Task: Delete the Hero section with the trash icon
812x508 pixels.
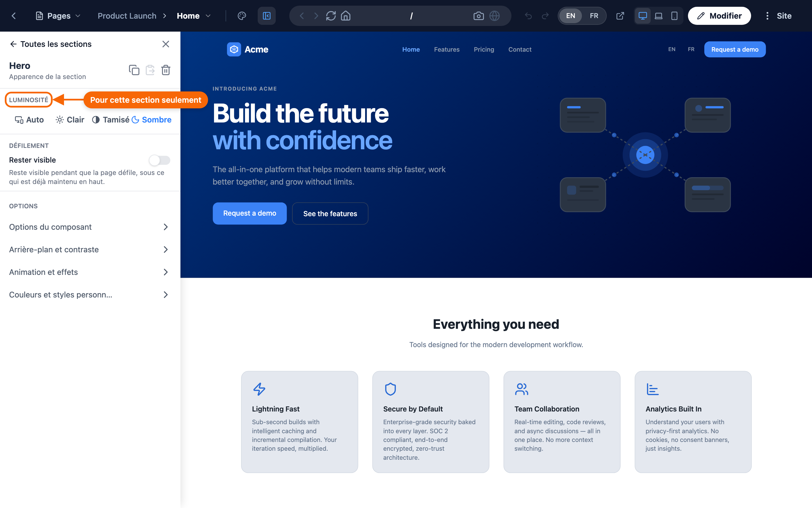Action: point(166,70)
